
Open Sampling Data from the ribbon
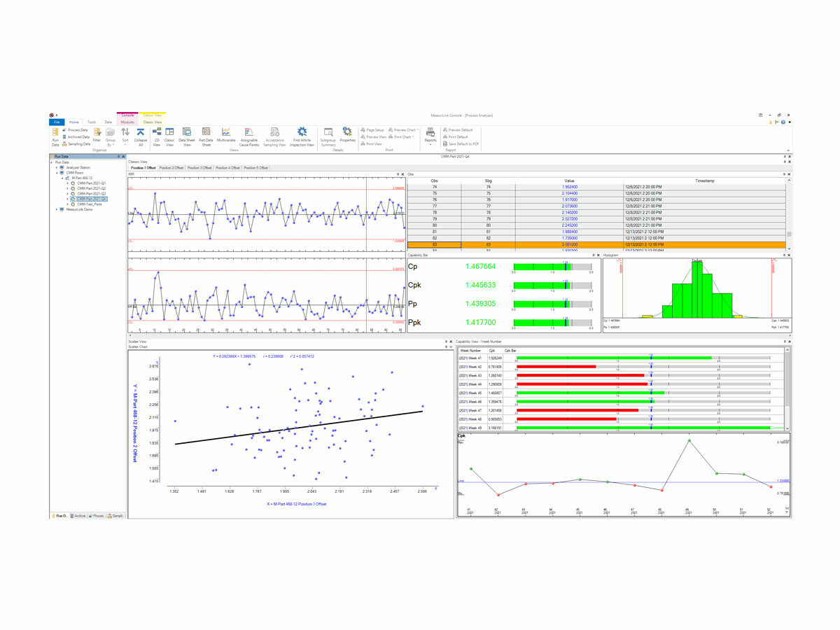click(x=77, y=144)
